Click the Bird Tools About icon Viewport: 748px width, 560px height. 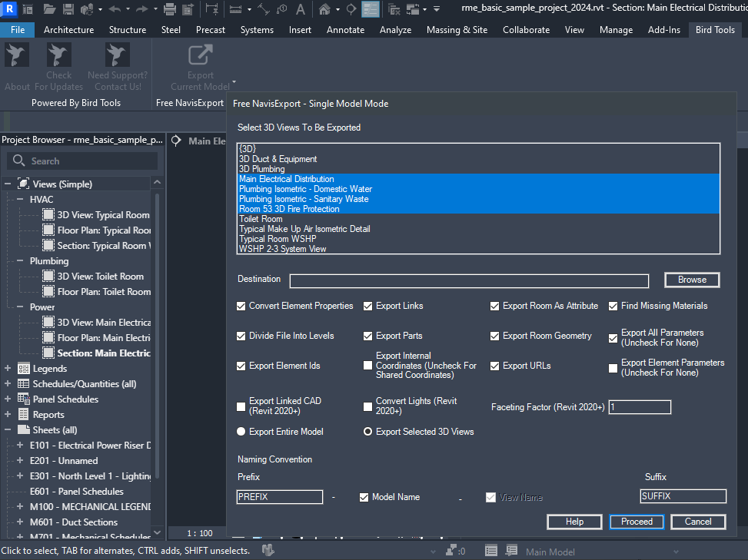[x=17, y=56]
